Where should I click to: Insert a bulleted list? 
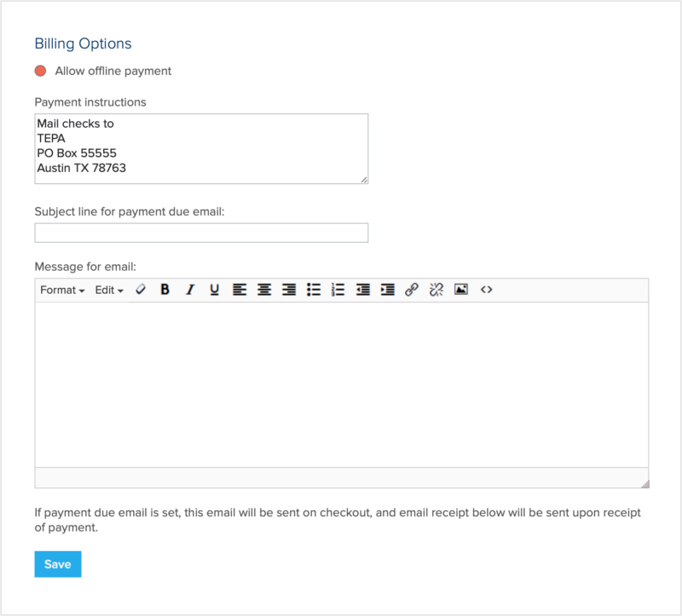coord(314,290)
